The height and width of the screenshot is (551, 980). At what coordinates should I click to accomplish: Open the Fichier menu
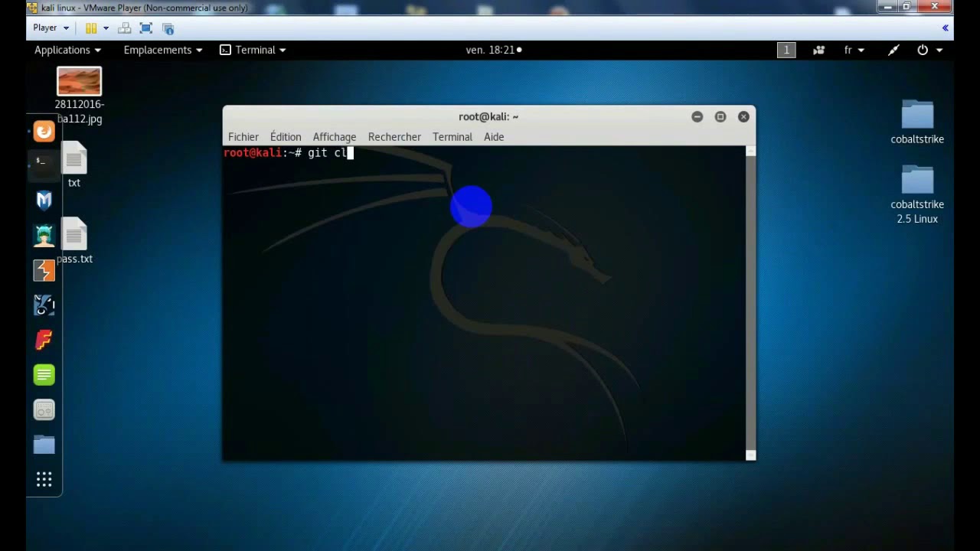[243, 137]
